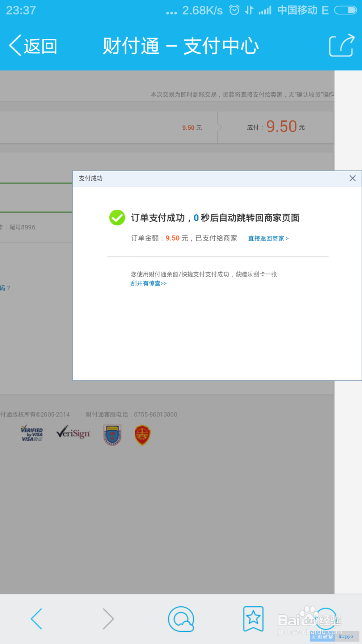Open the share icon in header
This screenshot has height=644, width=362.
342,45
